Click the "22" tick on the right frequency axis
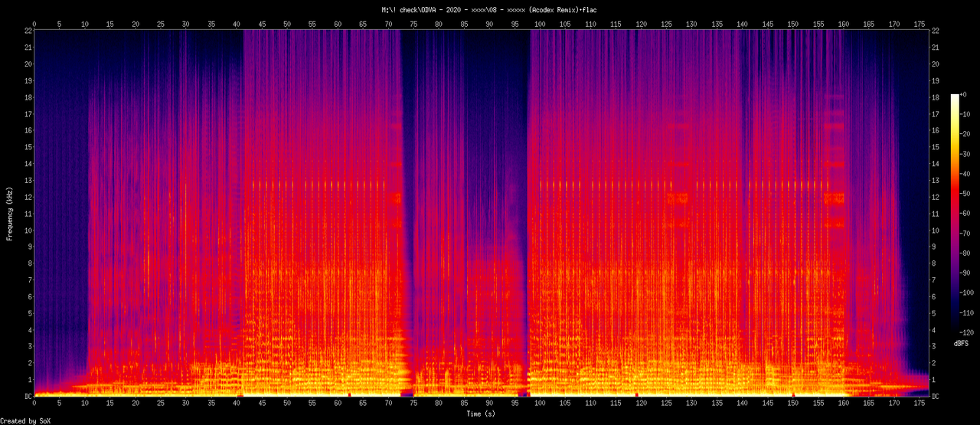The image size is (980, 425). [936, 31]
